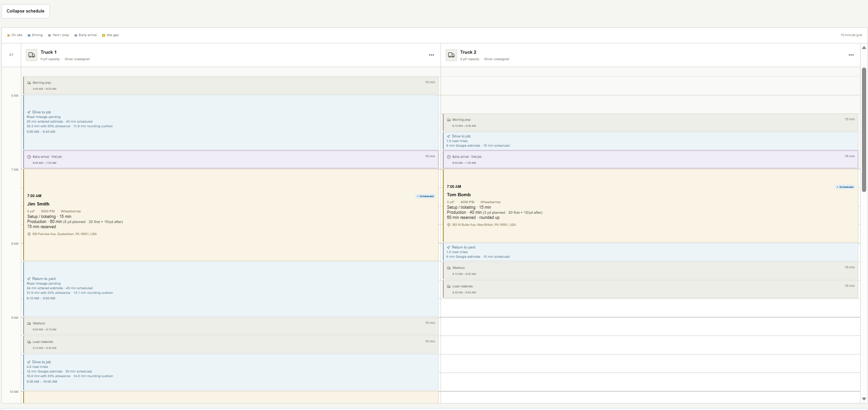Click the On site legend swatch
Screen dimensions: 868x410
8,35
